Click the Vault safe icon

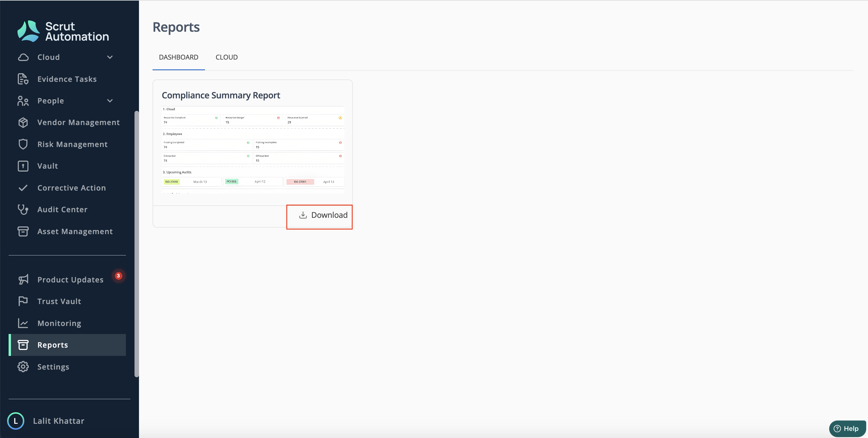(23, 166)
